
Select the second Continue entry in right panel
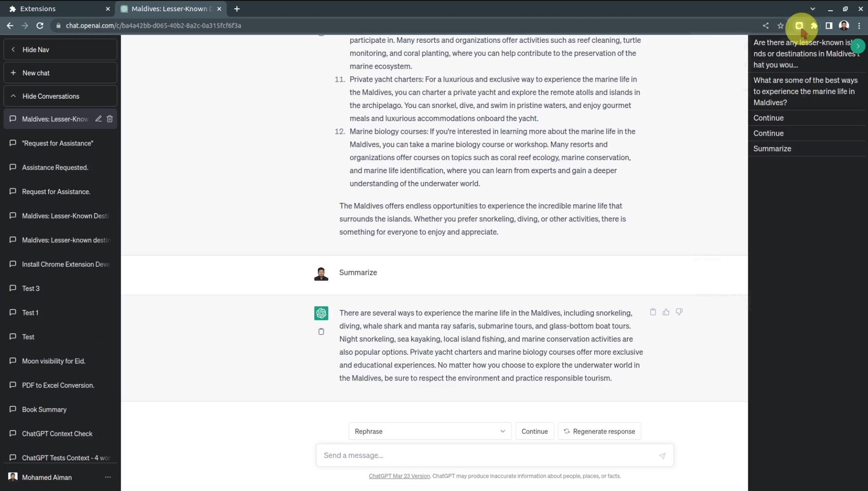click(806, 133)
